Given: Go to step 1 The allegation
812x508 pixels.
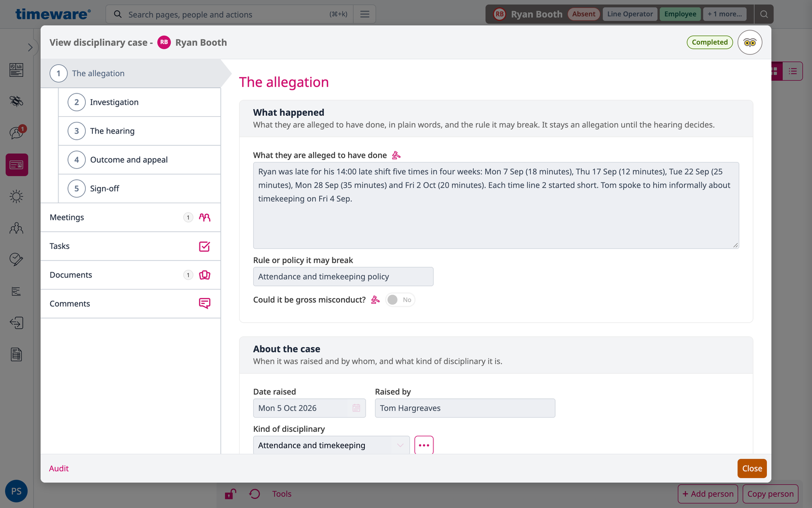Looking at the screenshot, I should click(131, 73).
